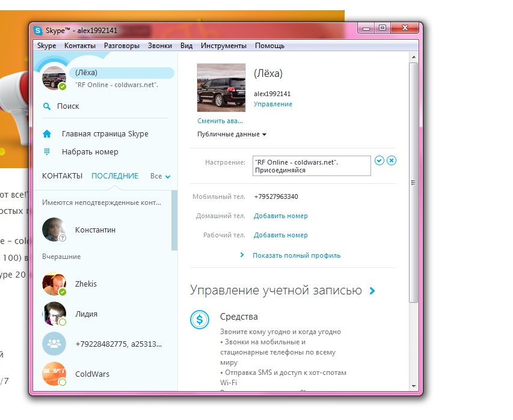Click the mood message text field
This screenshot has width=513, height=420.
click(x=312, y=166)
